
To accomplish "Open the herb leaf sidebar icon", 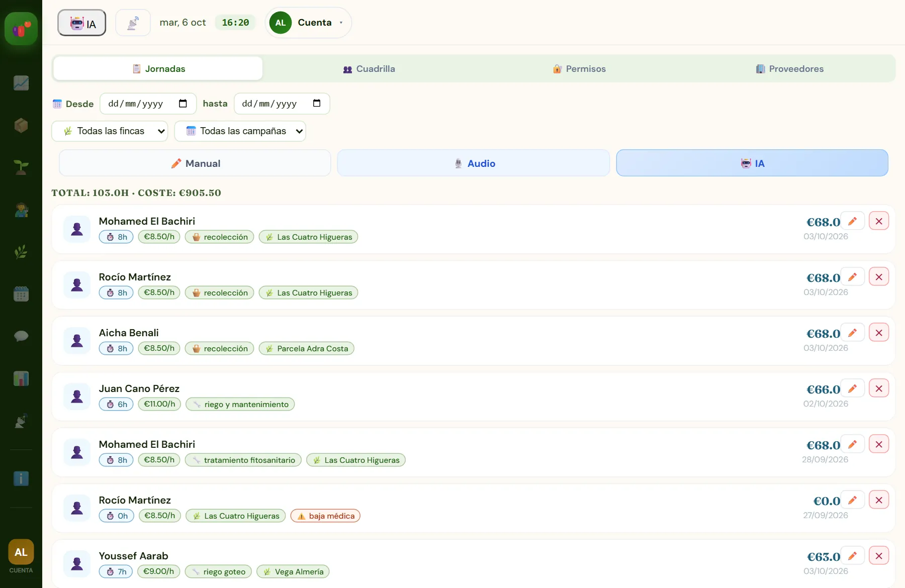I will [x=21, y=252].
